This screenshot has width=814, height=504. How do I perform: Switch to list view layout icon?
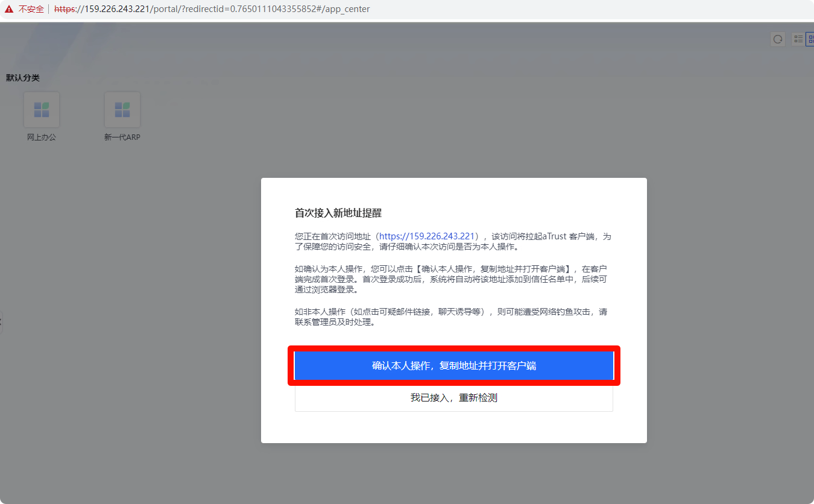pyautogui.click(x=798, y=39)
